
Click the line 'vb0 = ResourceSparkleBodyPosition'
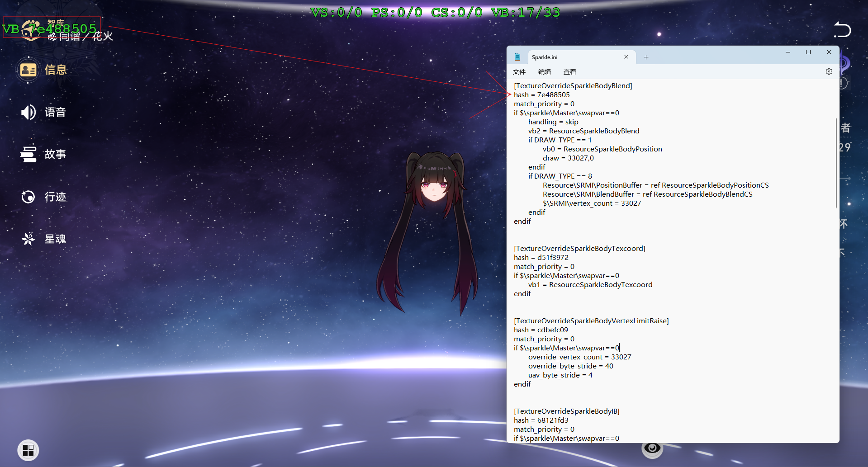tap(602, 149)
